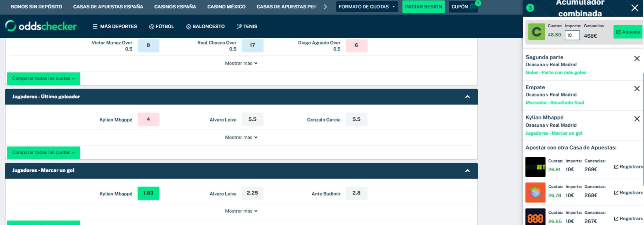644x225 pixels.
Task: Click the importe stake input field
Action: coord(572,35)
